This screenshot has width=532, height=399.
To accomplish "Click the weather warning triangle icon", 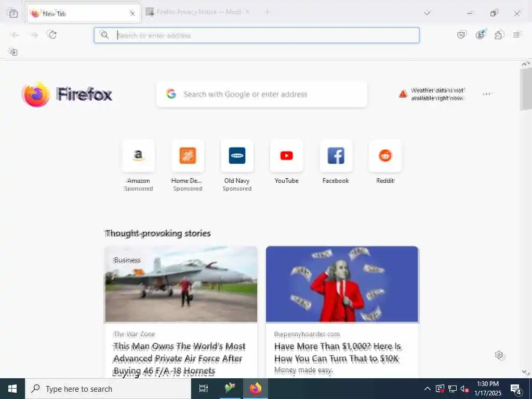I will 403,94.
